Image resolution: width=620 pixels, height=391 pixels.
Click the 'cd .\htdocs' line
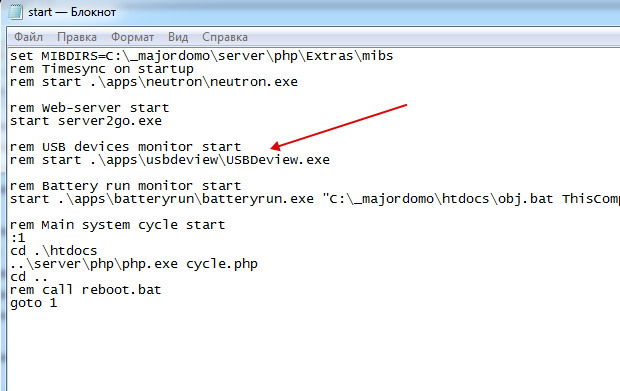[x=53, y=251]
